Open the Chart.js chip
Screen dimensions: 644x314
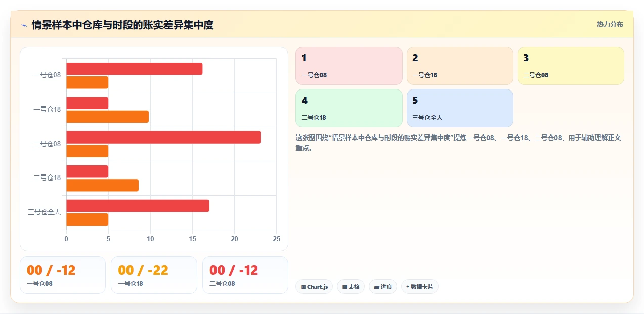(x=314, y=287)
